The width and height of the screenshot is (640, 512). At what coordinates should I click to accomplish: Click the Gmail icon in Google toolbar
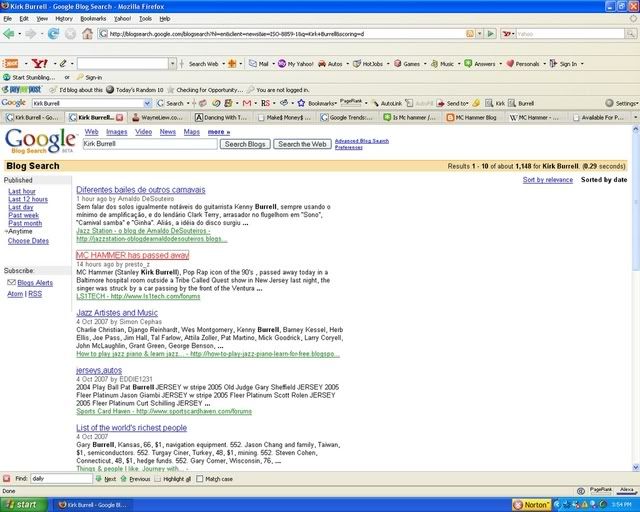pyautogui.click(x=247, y=103)
